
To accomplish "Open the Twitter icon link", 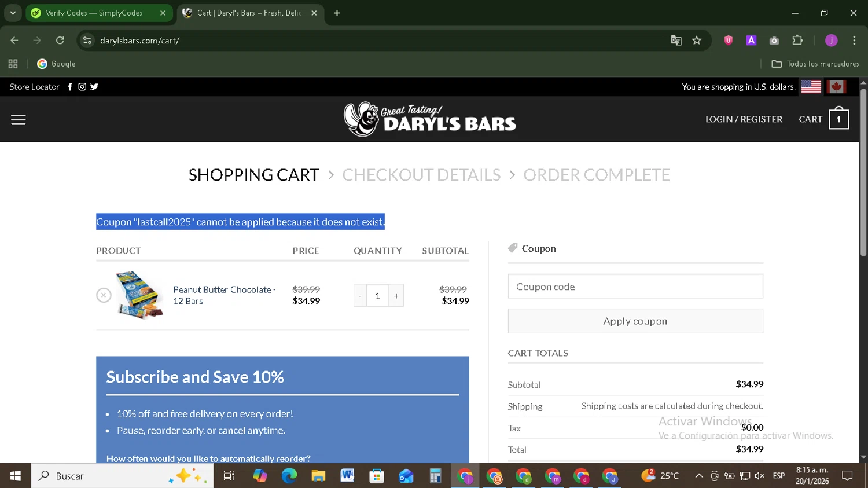I will tap(94, 87).
